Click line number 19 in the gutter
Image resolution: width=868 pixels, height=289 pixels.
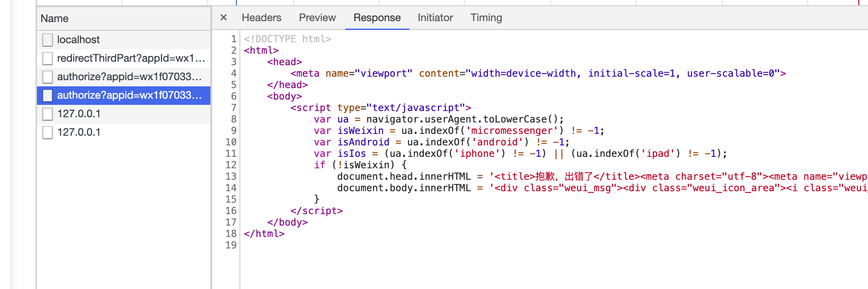pos(231,245)
